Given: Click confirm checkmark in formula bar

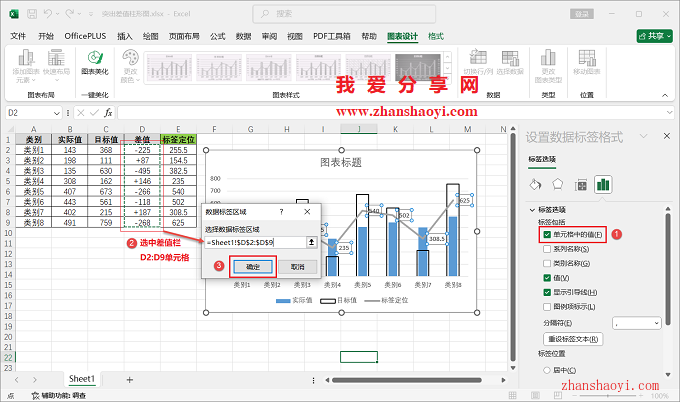Looking at the screenshot, I should point(94,113).
